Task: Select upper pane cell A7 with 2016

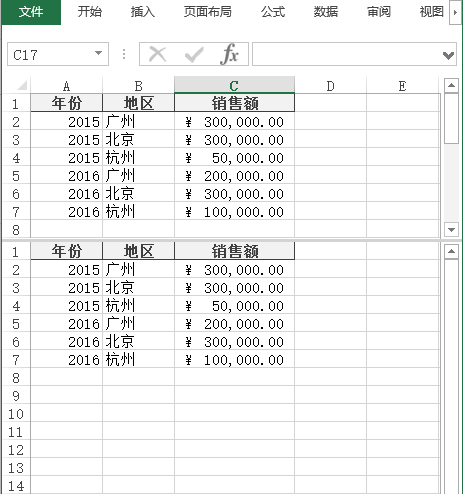Action: click(x=66, y=211)
